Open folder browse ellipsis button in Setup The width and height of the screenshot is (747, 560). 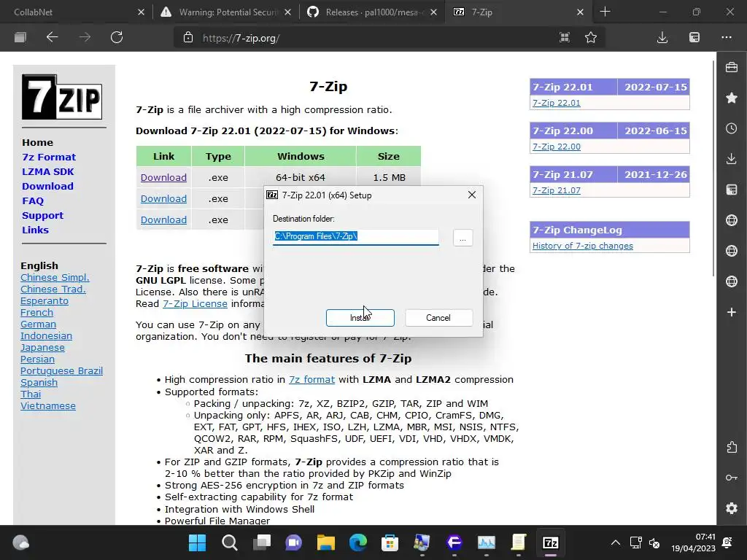pyautogui.click(x=462, y=238)
